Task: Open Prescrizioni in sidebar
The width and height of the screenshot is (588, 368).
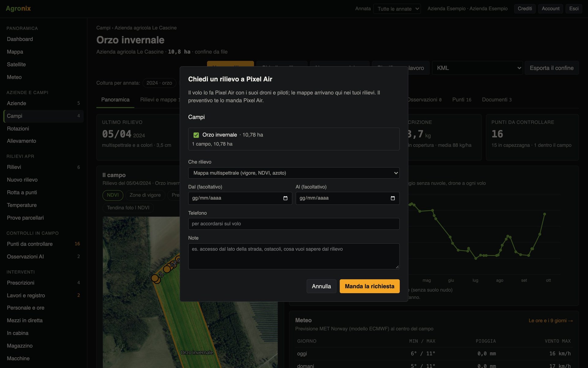Action: [x=43, y=283]
